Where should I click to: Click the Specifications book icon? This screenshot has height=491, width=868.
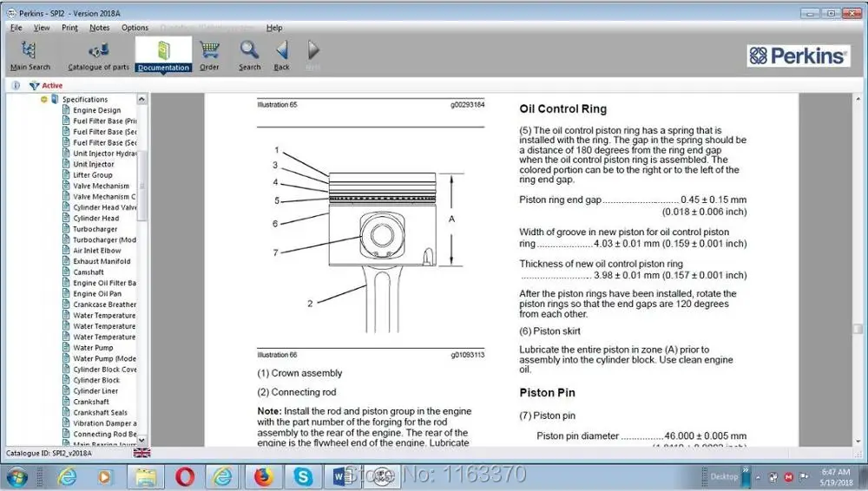pyautogui.click(x=54, y=99)
